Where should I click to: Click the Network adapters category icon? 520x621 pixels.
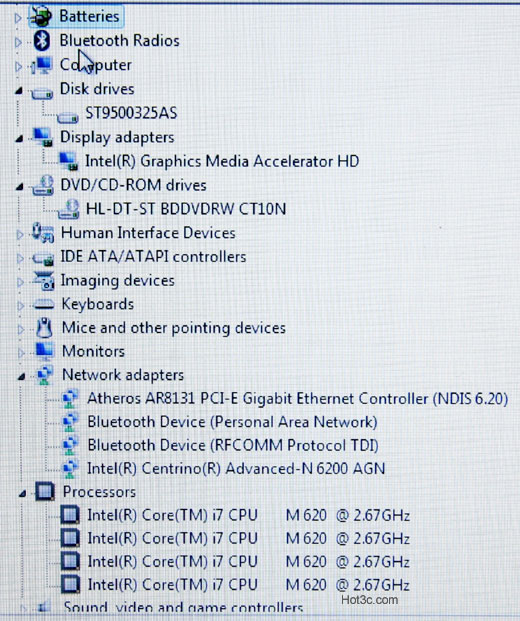(x=44, y=375)
